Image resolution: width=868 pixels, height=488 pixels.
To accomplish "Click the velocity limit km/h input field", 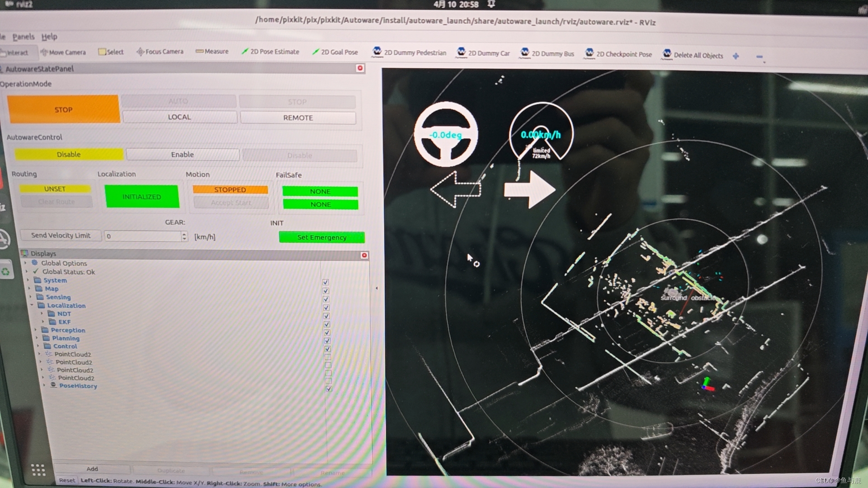I will pyautogui.click(x=143, y=236).
